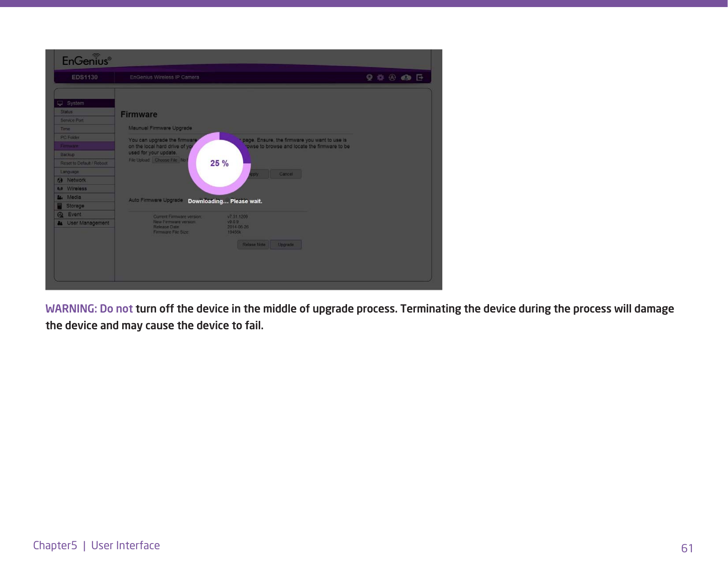728x562 pixels.
Task: Click the 2014-06-26 release date value
Action: (238, 227)
